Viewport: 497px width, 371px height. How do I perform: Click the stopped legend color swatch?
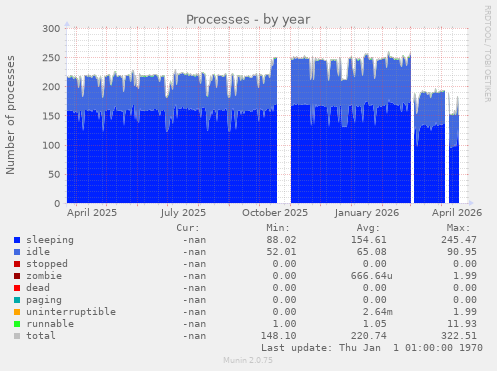pos(17,264)
